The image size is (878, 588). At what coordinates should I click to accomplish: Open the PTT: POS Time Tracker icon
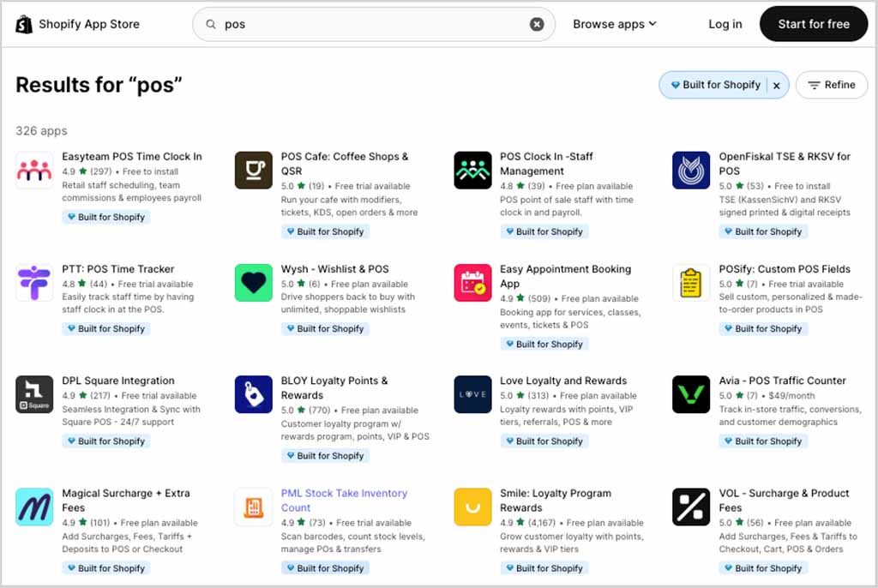point(34,283)
